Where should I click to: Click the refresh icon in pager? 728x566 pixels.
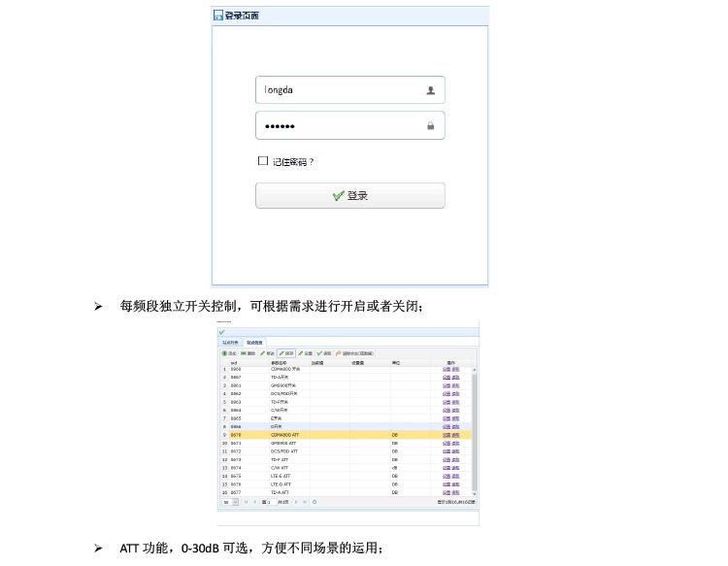pos(314,502)
